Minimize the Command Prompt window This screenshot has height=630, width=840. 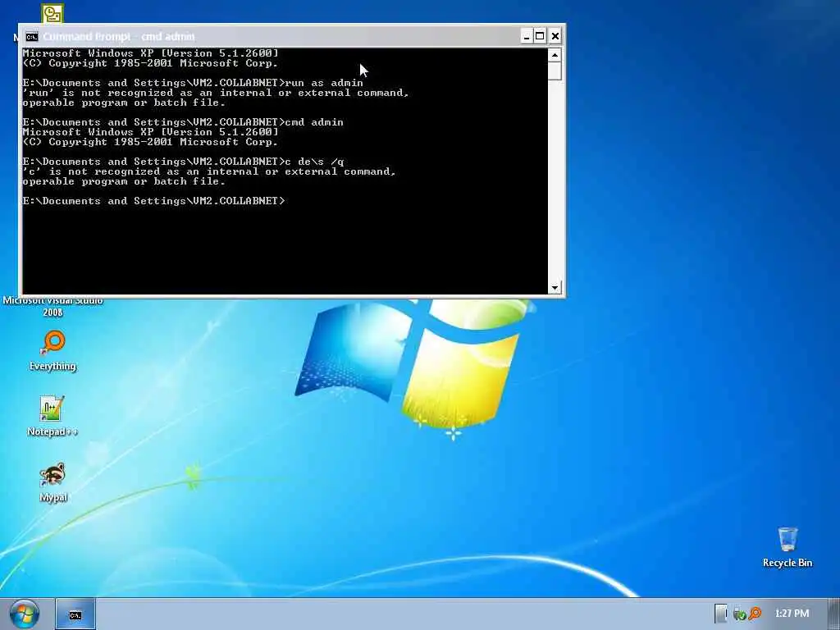click(x=526, y=36)
